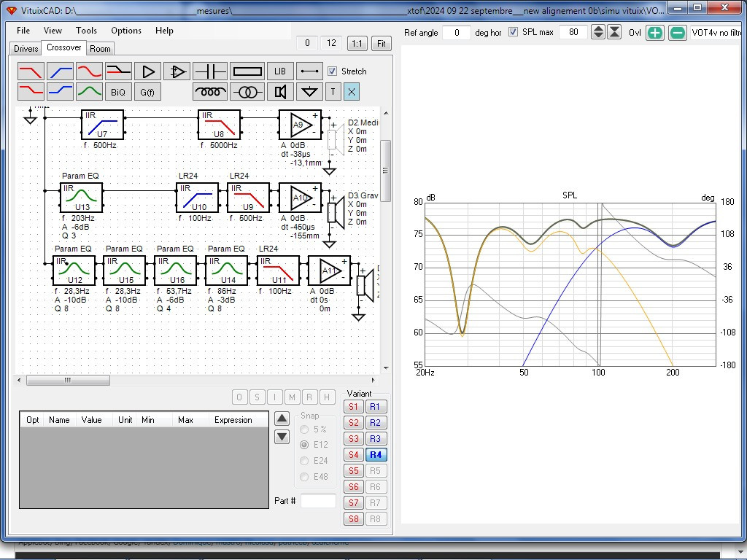Switch to the Drivers tab
The height and width of the screenshot is (560, 747).
(x=26, y=49)
